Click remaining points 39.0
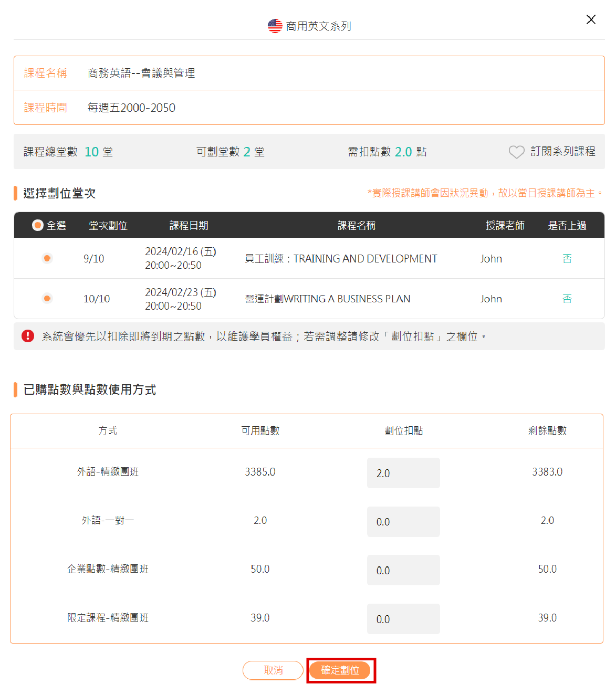 pos(547,617)
